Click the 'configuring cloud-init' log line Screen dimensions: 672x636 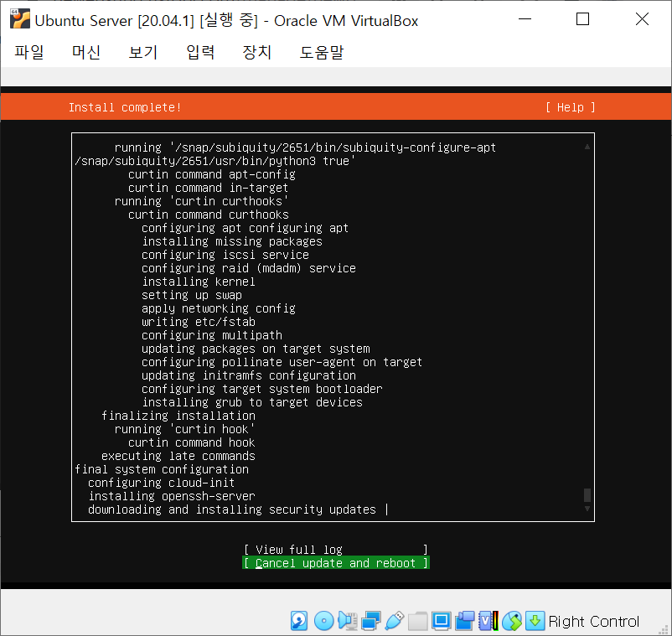pos(161,483)
